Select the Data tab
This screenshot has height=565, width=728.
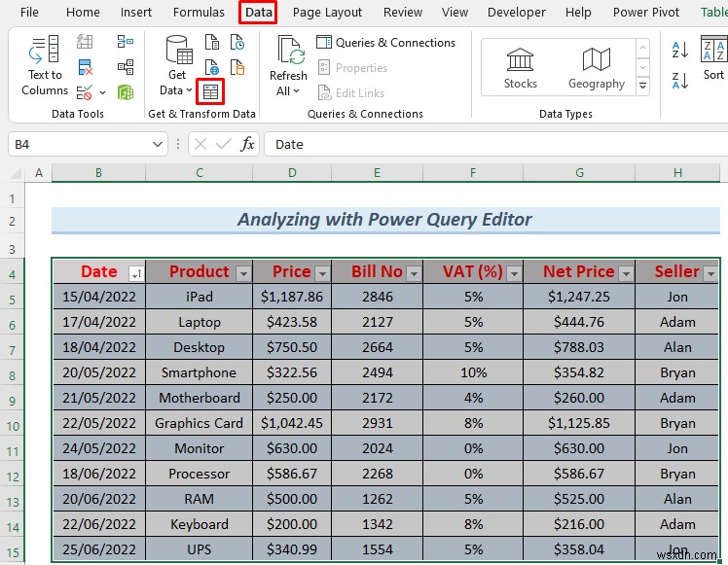[x=258, y=12]
